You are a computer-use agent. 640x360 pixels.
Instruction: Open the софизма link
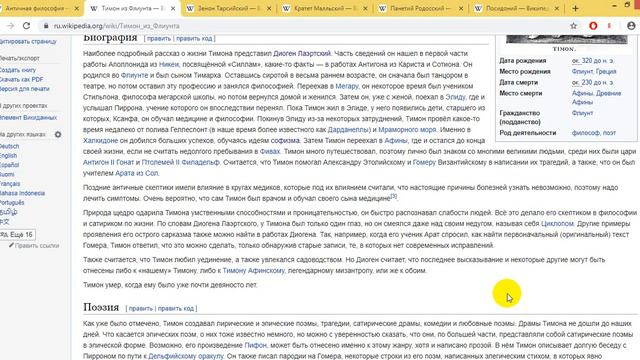point(285,140)
